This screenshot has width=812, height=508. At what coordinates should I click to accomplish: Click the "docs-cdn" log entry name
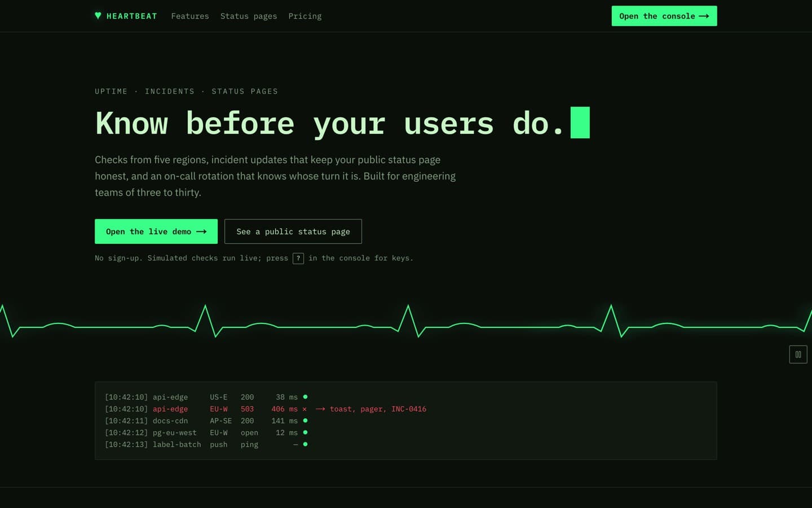coord(170,421)
